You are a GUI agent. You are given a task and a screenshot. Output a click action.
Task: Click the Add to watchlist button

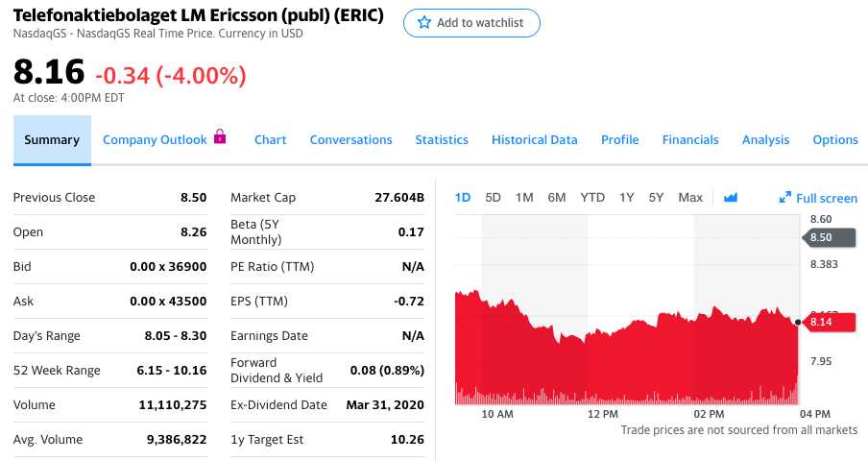click(x=471, y=23)
